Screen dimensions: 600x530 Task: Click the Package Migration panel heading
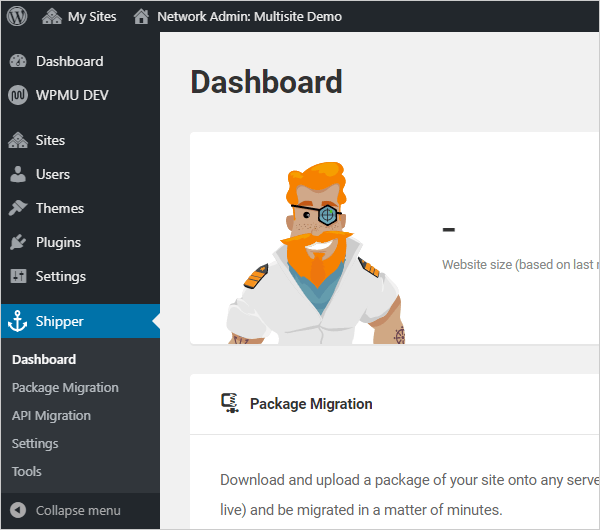(311, 404)
